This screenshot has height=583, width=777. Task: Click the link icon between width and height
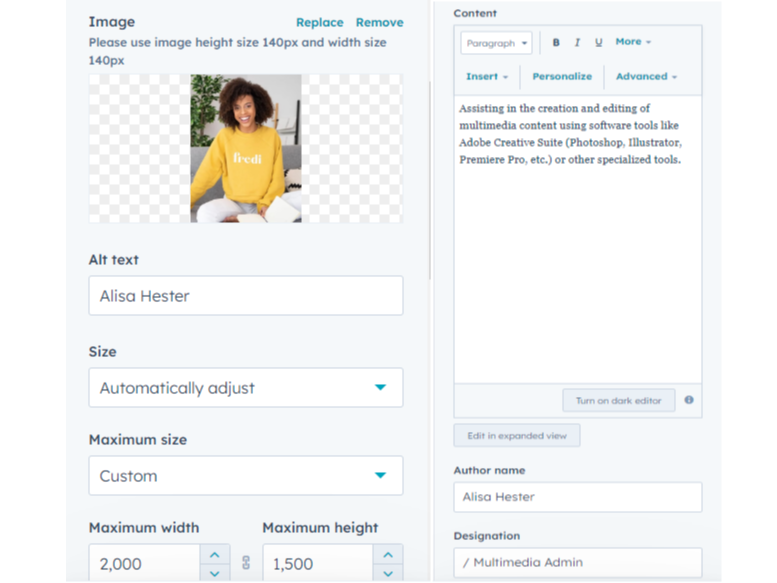[x=246, y=563]
